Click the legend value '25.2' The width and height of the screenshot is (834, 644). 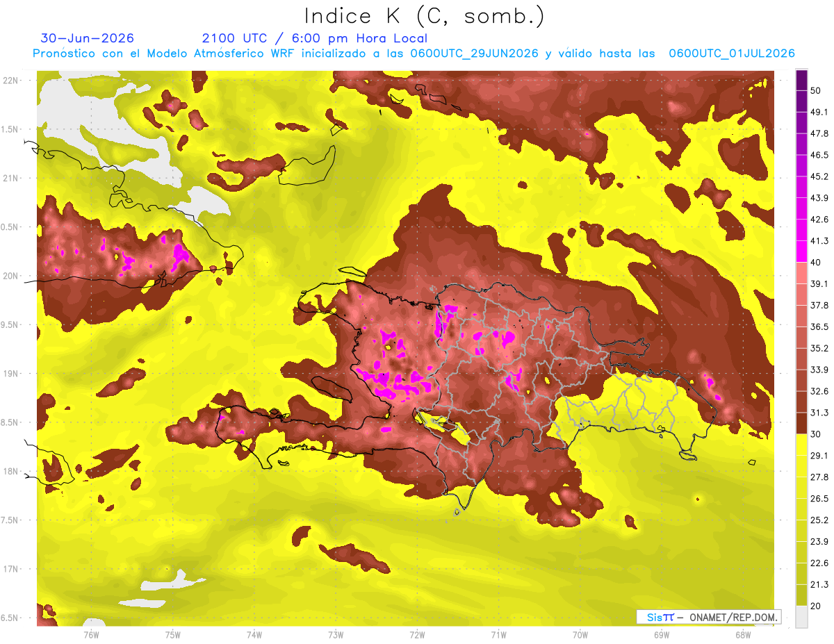tap(819, 520)
